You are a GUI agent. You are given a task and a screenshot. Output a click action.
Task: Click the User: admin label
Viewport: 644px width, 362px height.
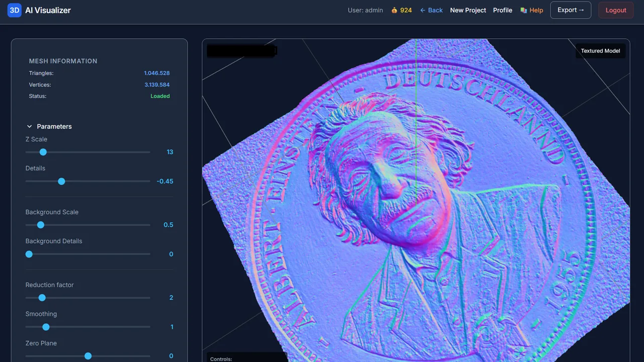(x=365, y=10)
